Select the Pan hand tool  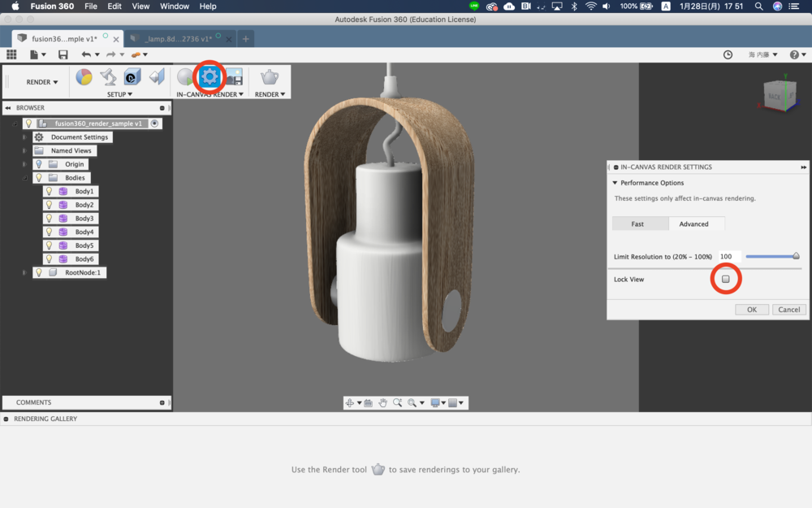382,403
